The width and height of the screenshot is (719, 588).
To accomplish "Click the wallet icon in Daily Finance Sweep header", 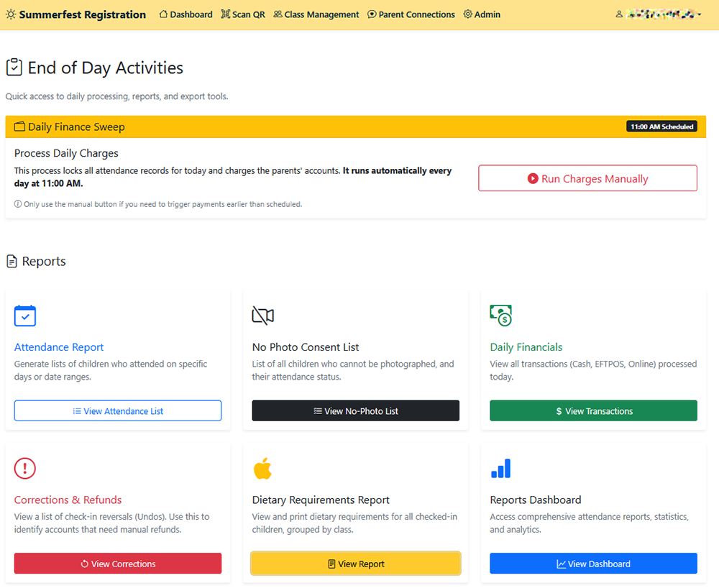I will [19, 127].
